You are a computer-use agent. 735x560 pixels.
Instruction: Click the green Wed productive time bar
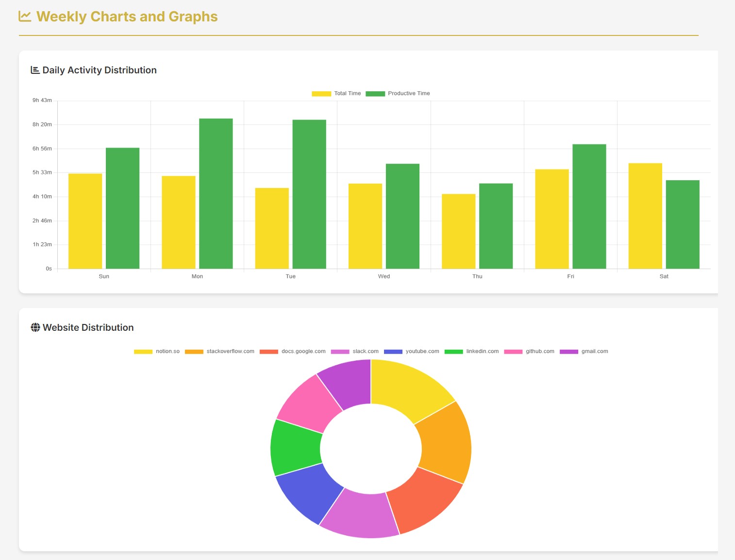[403, 216]
